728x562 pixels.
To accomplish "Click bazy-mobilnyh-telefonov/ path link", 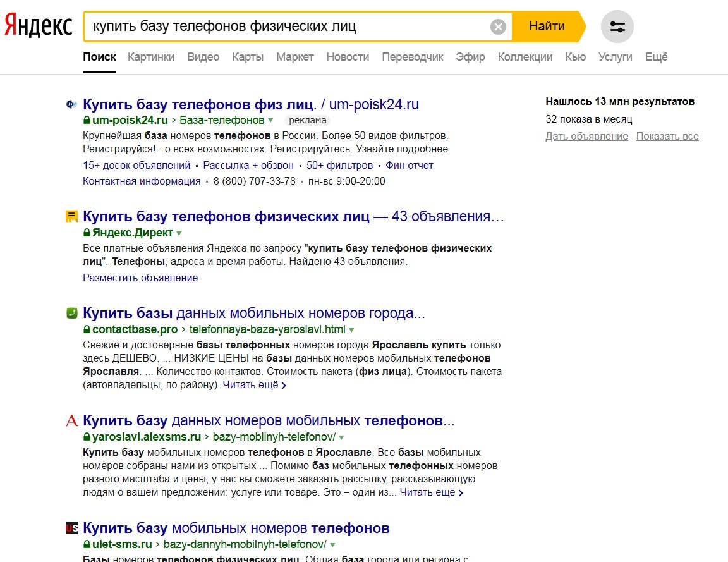I will [x=274, y=437].
